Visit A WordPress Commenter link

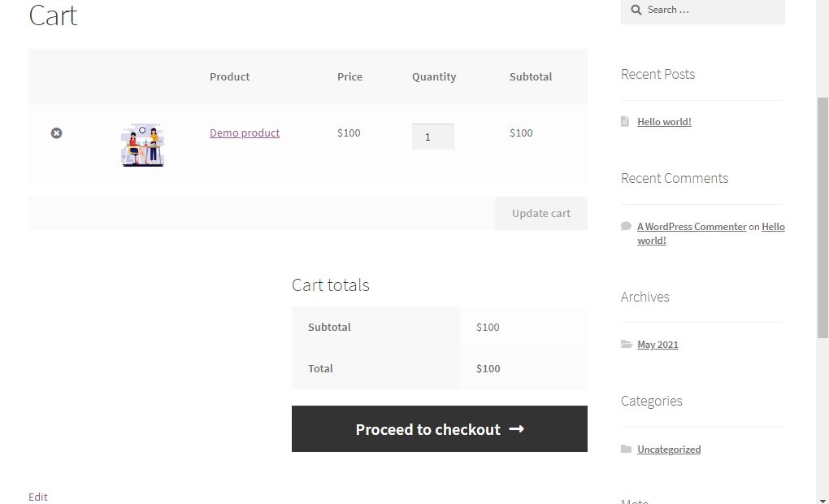pos(692,227)
